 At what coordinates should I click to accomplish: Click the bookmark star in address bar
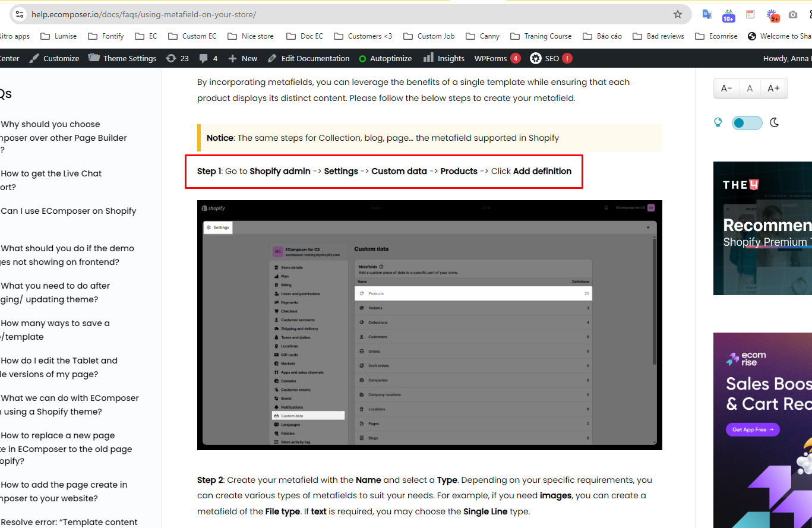[x=677, y=14]
